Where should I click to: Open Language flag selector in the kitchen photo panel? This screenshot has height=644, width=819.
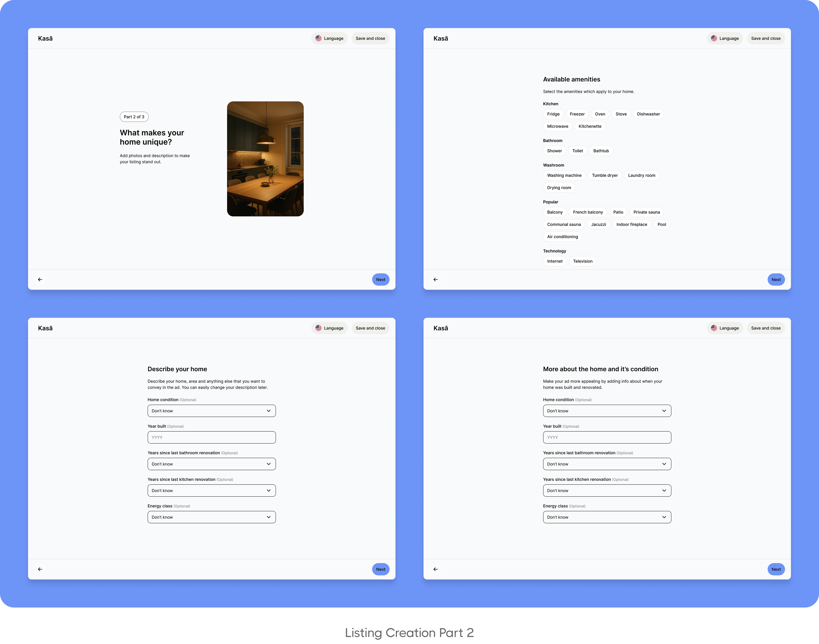(x=329, y=38)
